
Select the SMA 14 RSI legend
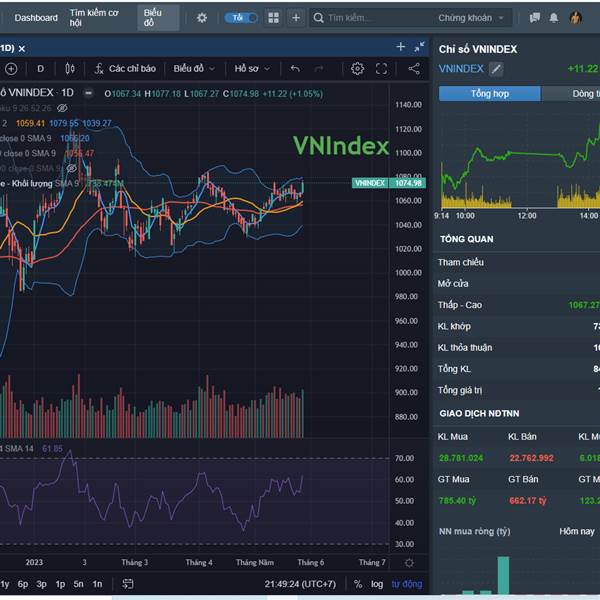pyautogui.click(x=19, y=448)
